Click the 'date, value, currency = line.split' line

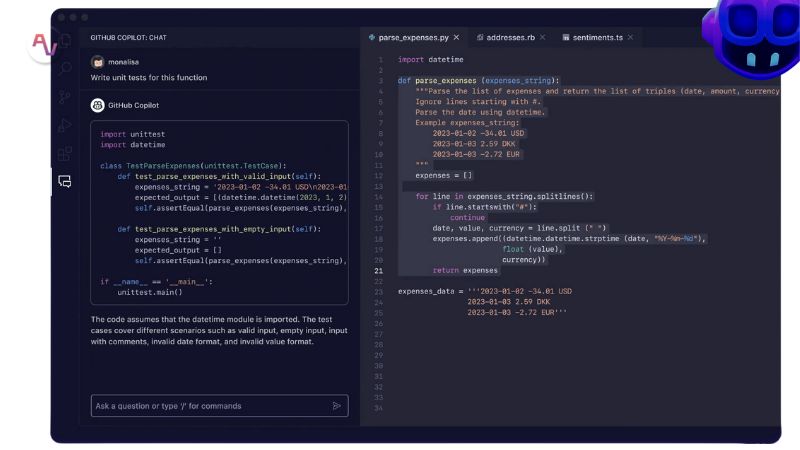click(519, 228)
